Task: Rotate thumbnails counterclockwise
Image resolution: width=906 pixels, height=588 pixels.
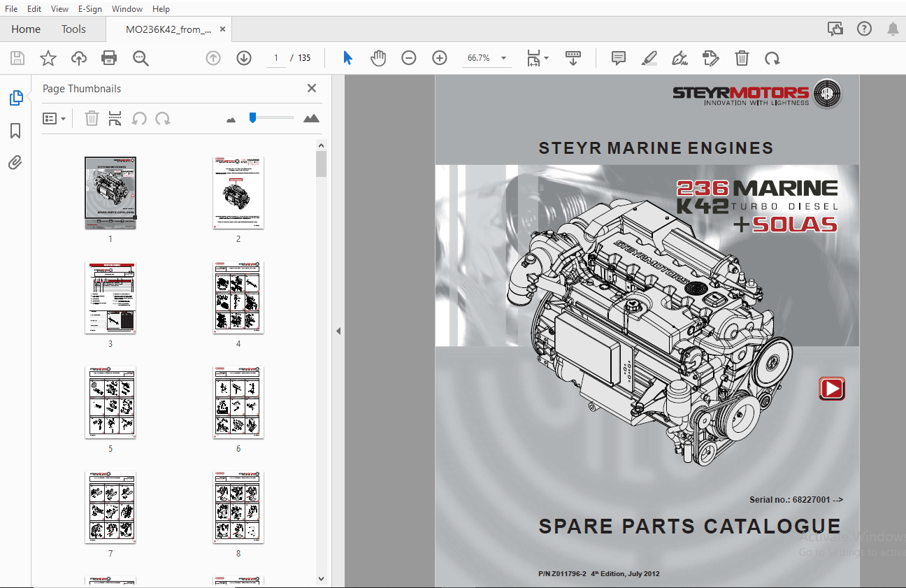Action: click(139, 119)
